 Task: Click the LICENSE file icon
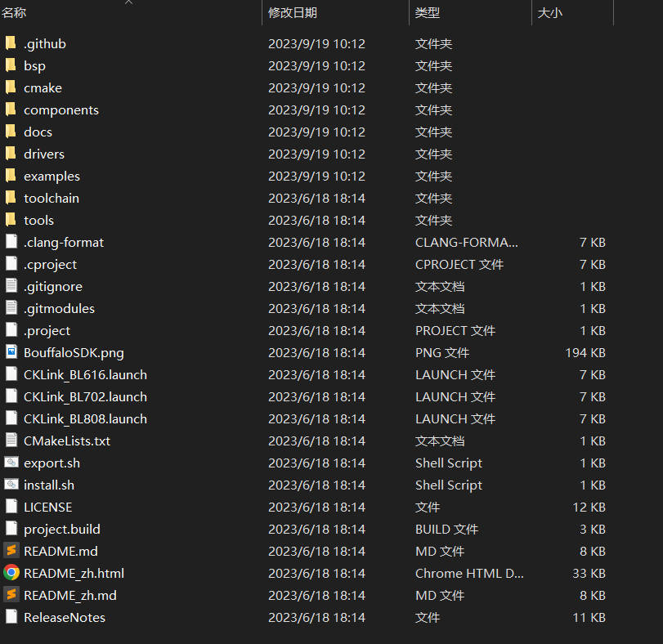[11, 506]
